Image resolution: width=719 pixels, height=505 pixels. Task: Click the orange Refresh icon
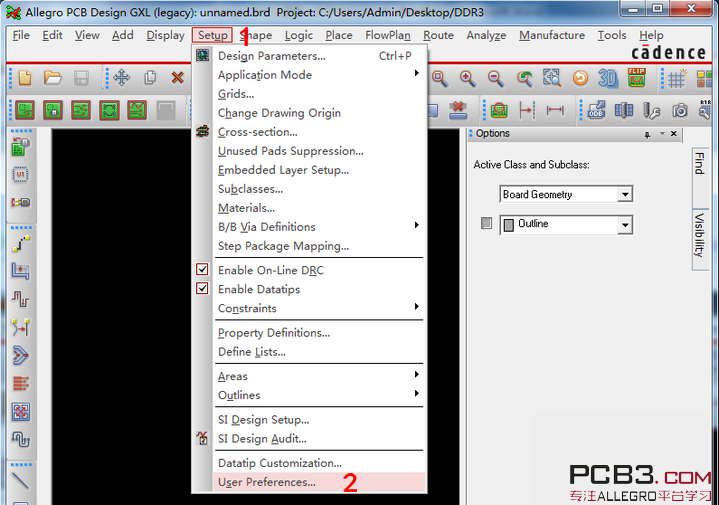(581, 78)
